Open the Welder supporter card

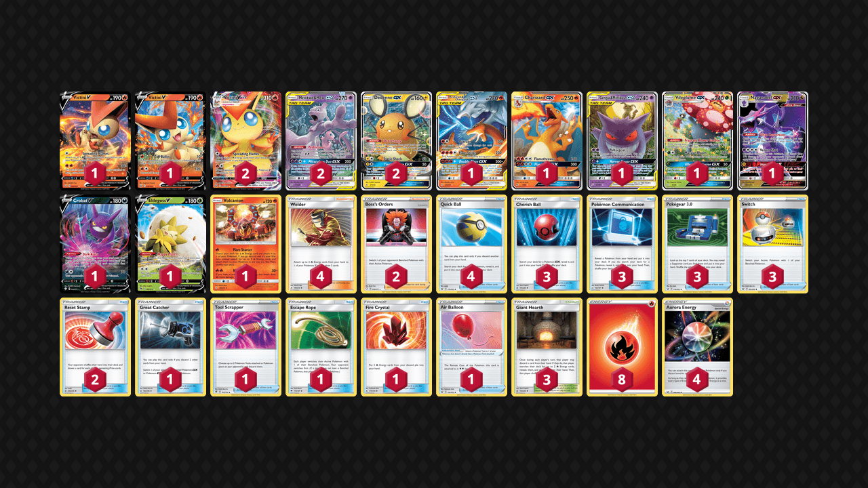(x=321, y=244)
